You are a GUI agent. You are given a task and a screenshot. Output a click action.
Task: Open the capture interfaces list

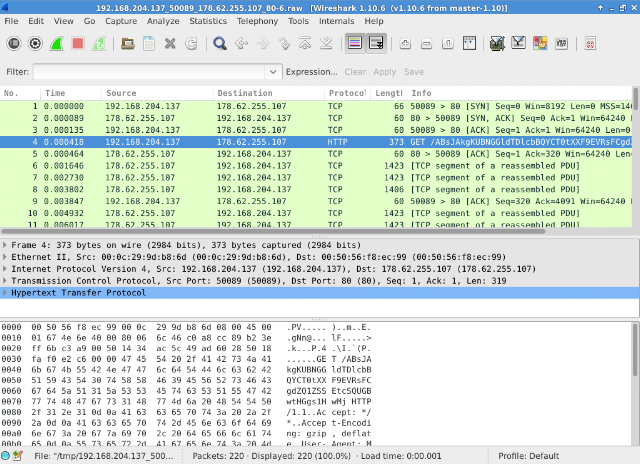pos(14,43)
